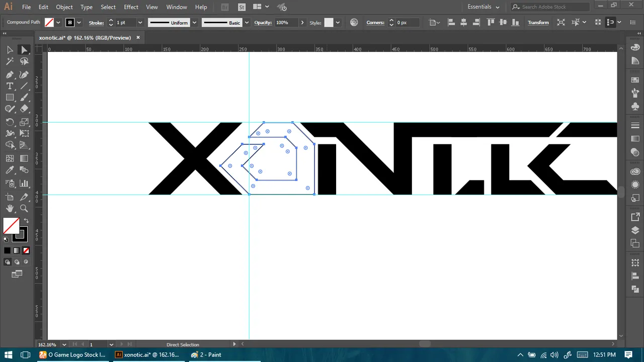Open the Uniform width profile dropdown
Viewport: 644px width, 362px height.
pyautogui.click(x=194, y=23)
